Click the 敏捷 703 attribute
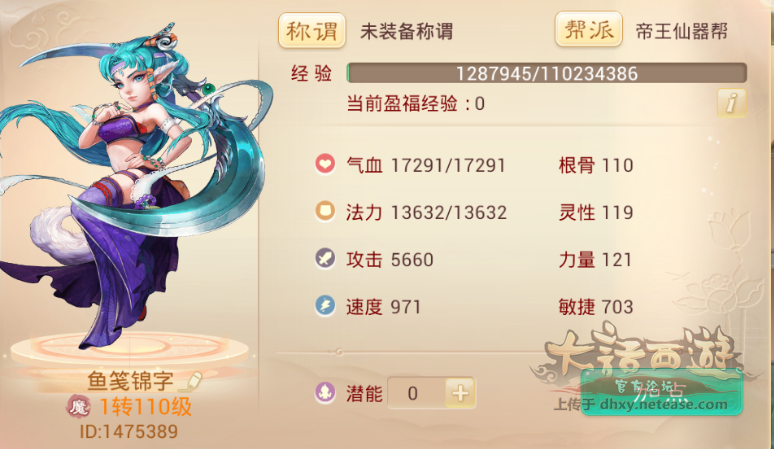The width and height of the screenshot is (774, 449). [596, 307]
